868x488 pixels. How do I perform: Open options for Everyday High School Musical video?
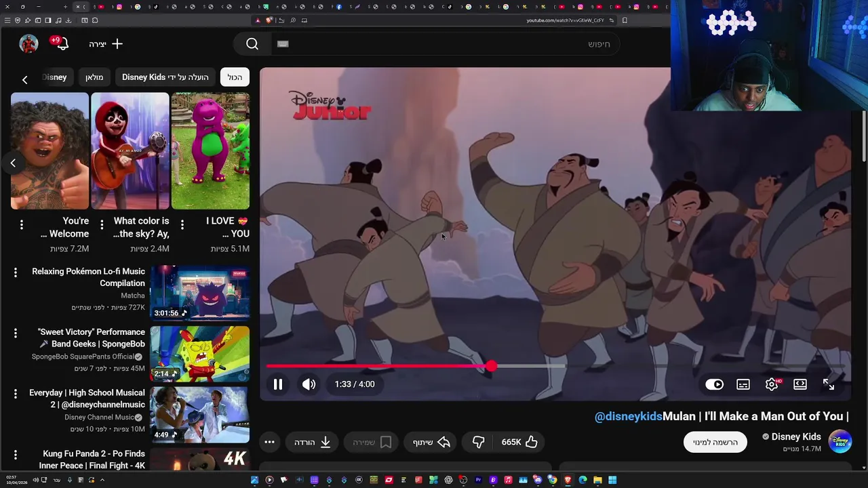tap(16, 394)
